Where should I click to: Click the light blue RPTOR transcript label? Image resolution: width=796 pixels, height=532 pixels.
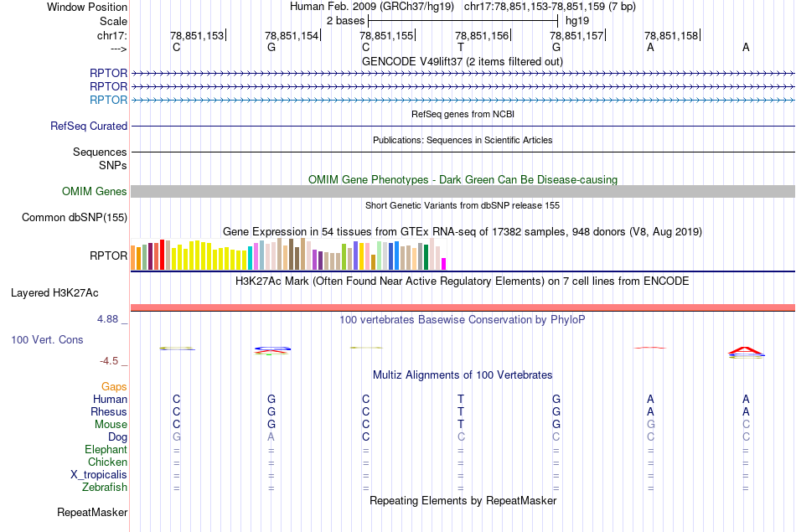point(108,100)
